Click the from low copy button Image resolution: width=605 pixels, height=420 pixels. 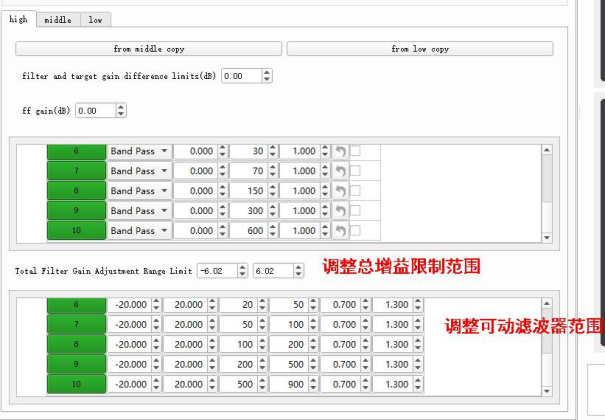(x=420, y=49)
